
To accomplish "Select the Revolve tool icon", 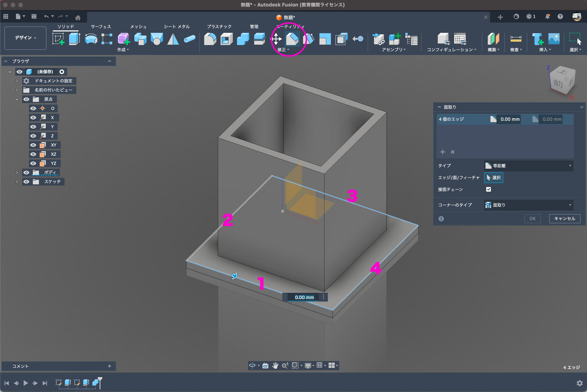I will [91, 39].
